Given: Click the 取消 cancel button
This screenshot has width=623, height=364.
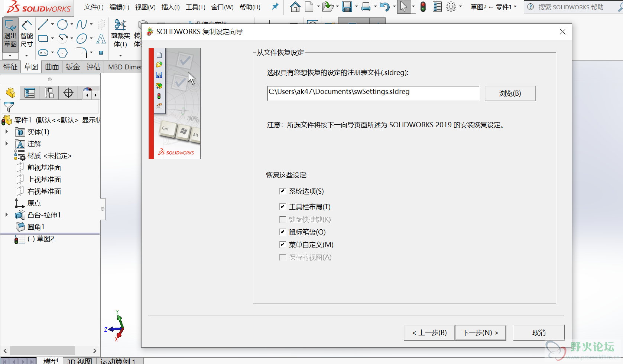Looking at the screenshot, I should [x=539, y=333].
